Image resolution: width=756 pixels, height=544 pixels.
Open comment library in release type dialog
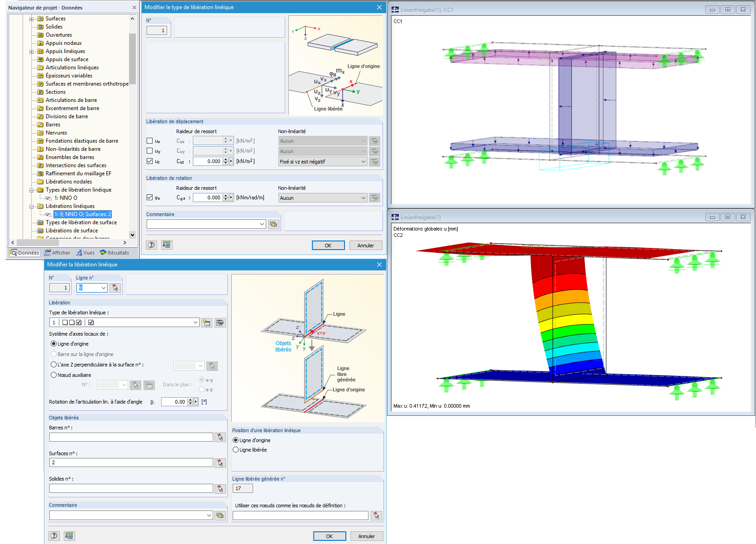point(273,224)
